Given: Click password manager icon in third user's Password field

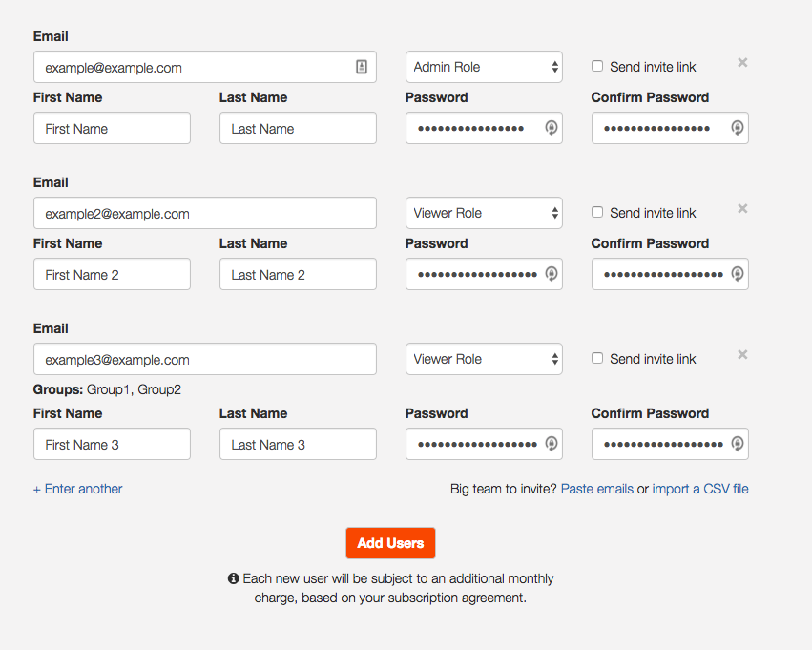Looking at the screenshot, I should (551, 443).
